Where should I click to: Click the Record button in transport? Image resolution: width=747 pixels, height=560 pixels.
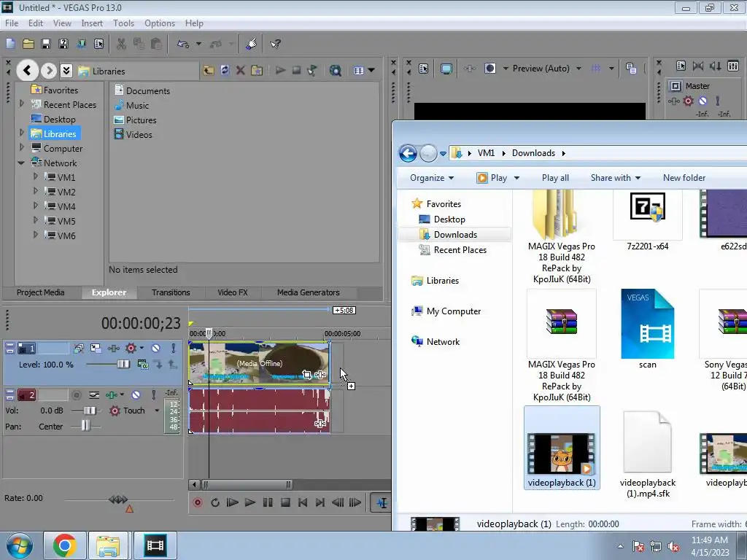197,502
